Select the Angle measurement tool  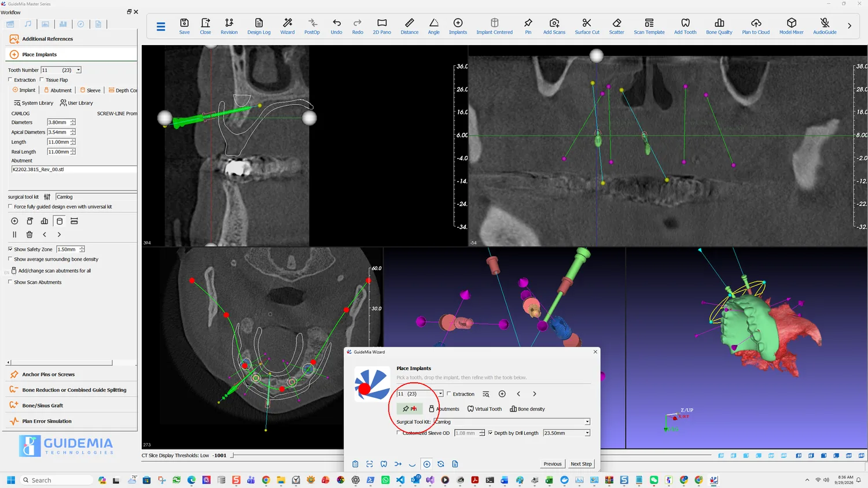pyautogui.click(x=434, y=26)
